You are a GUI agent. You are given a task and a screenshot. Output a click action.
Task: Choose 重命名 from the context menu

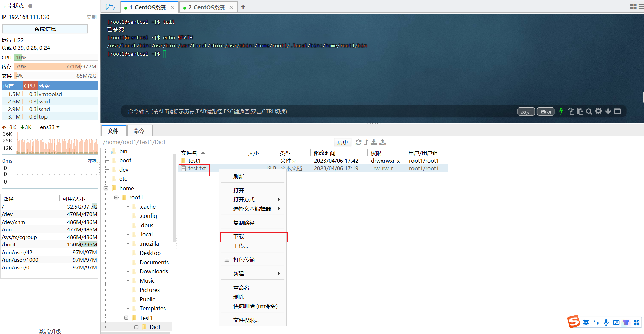click(x=253, y=288)
